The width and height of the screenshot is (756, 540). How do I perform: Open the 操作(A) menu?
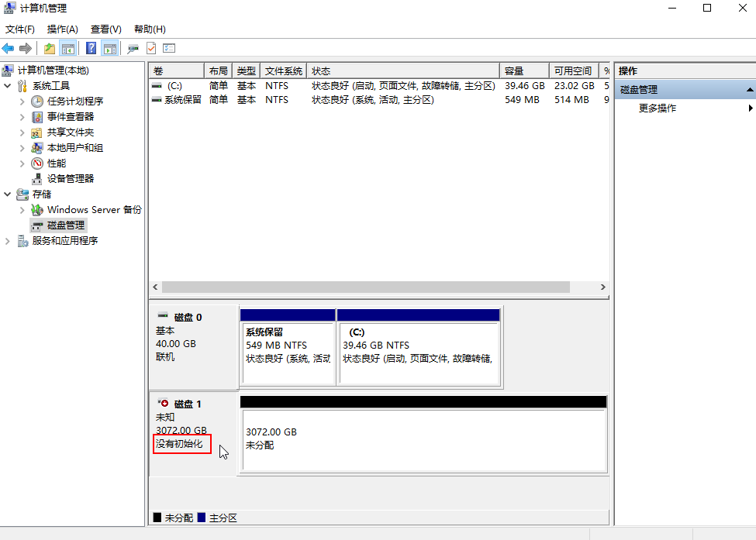(63, 29)
